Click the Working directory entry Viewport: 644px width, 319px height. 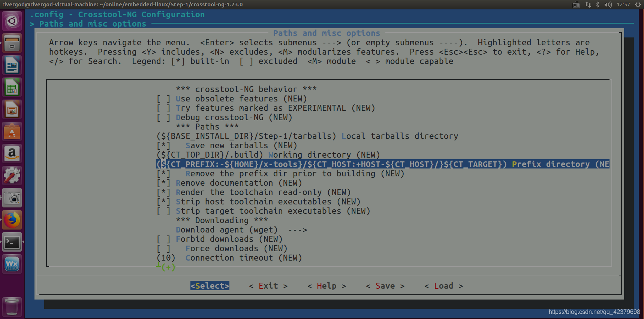(268, 155)
